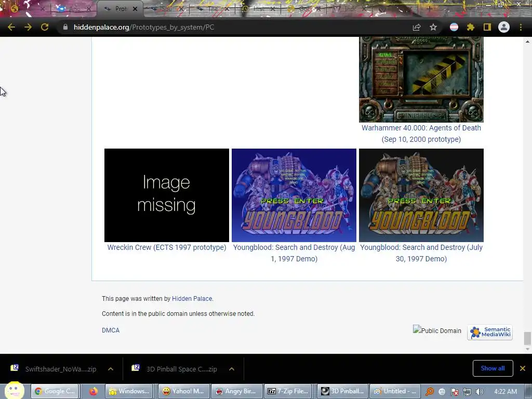The image size is (532, 399).
Task: Expand options for 3D Pinball zip download
Action: click(x=232, y=369)
